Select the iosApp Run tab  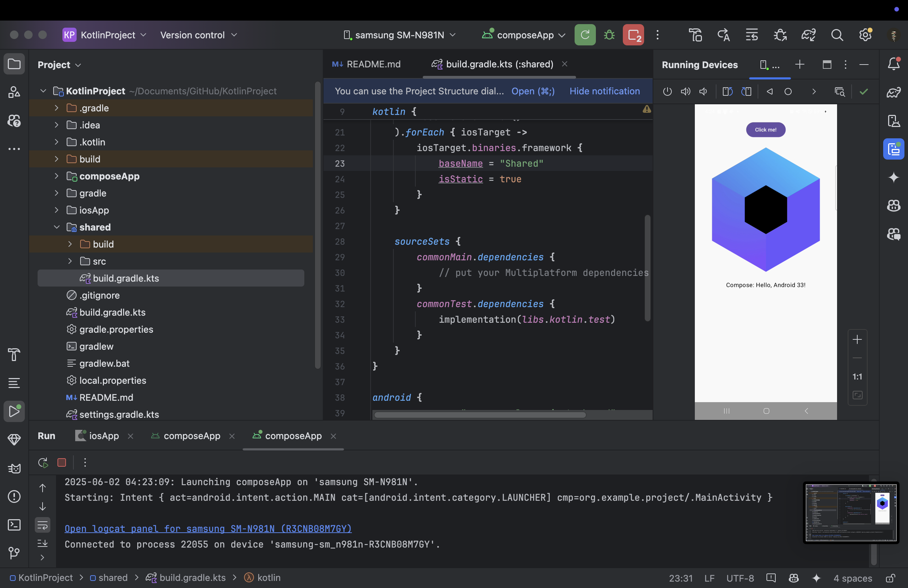(x=103, y=436)
